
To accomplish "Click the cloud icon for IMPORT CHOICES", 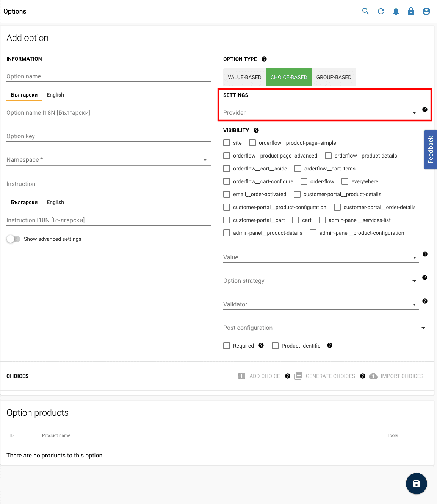I will click(373, 376).
